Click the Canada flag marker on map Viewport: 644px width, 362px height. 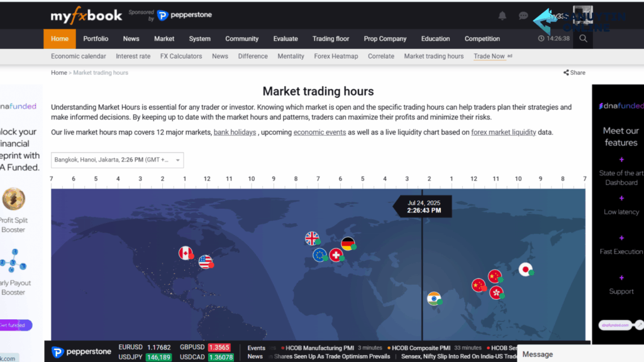(x=186, y=253)
